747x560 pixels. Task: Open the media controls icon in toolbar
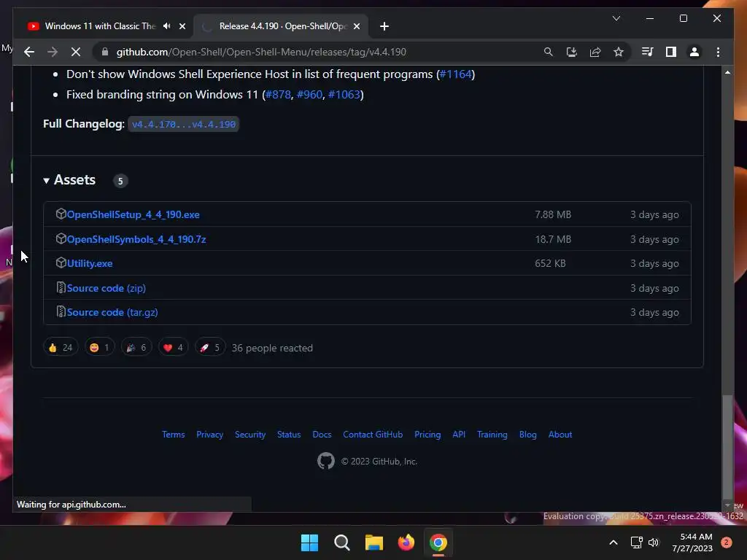647,52
